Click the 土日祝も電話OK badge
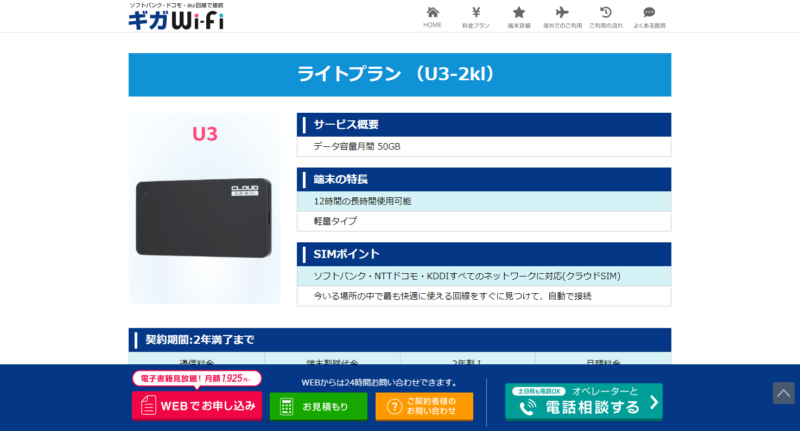 click(x=538, y=391)
